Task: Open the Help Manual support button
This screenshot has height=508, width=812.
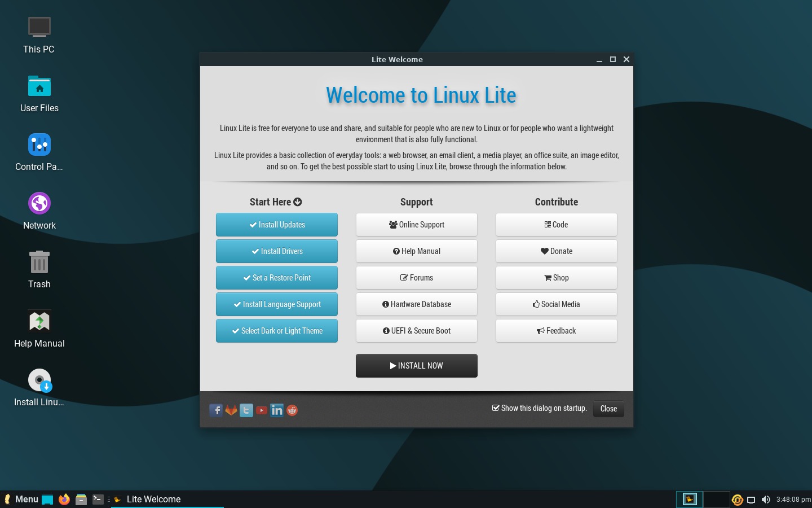Action: click(x=417, y=251)
